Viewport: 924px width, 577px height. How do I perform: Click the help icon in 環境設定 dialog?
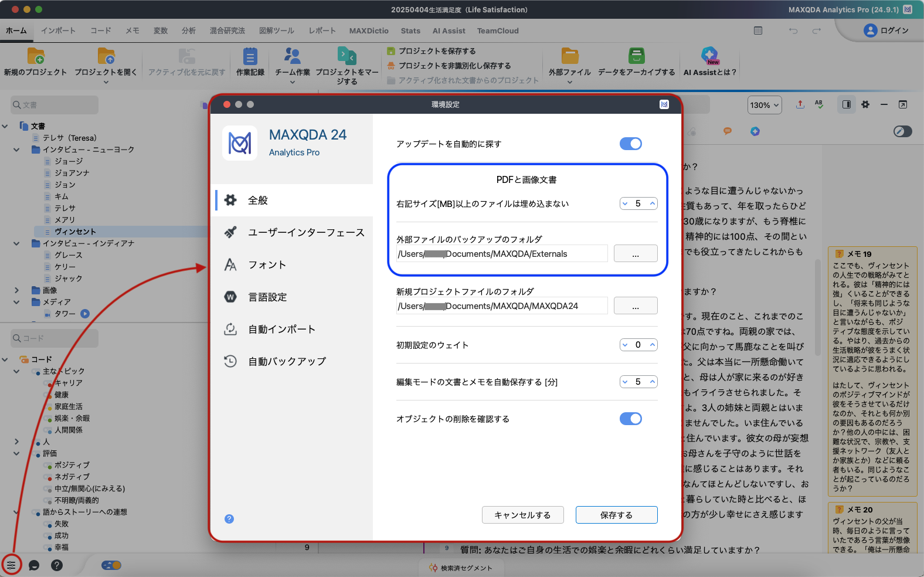pyautogui.click(x=229, y=519)
